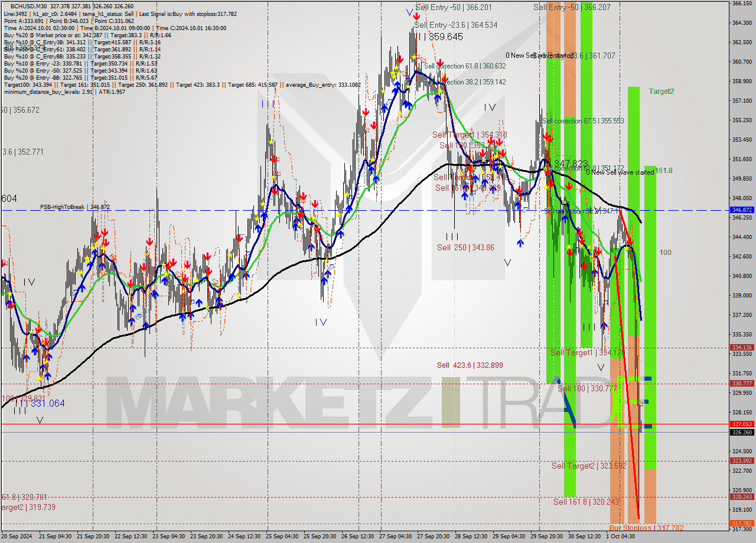756x543 pixels.
Task: Click the 323.592 price axis tag
Action: coord(742,461)
